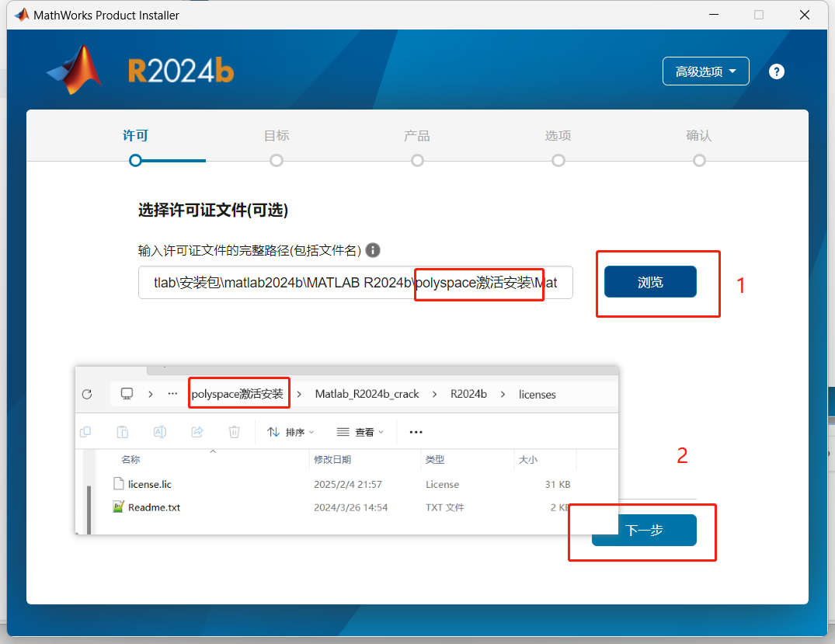
Task: Click Matlab_R2024b_crack breadcrumb folder
Action: (367, 394)
